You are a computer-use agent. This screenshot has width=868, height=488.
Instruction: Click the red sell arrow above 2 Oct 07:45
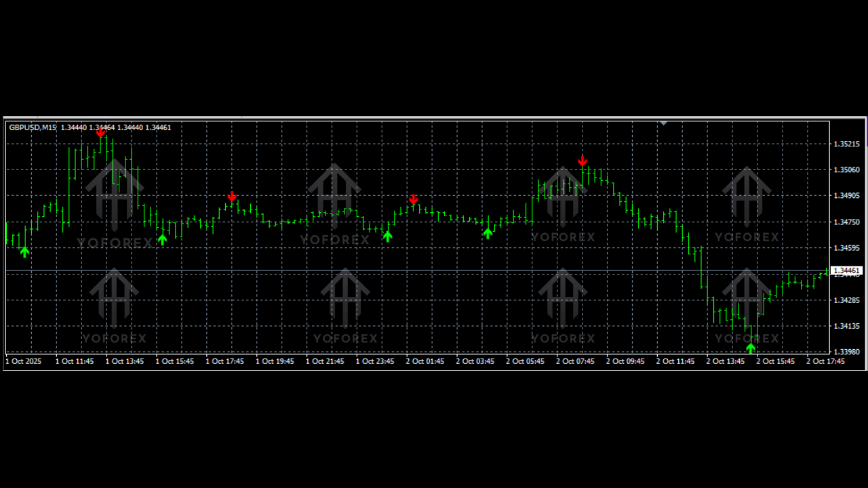[x=583, y=161]
